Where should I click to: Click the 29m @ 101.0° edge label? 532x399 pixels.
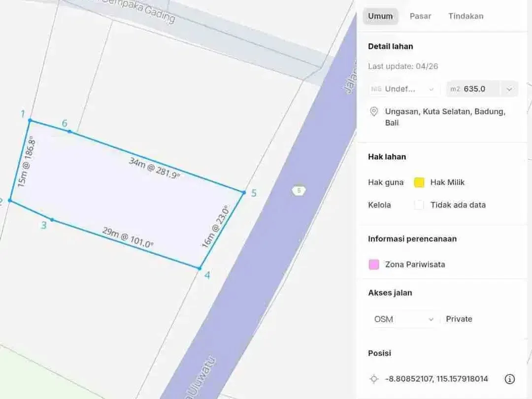128,237
